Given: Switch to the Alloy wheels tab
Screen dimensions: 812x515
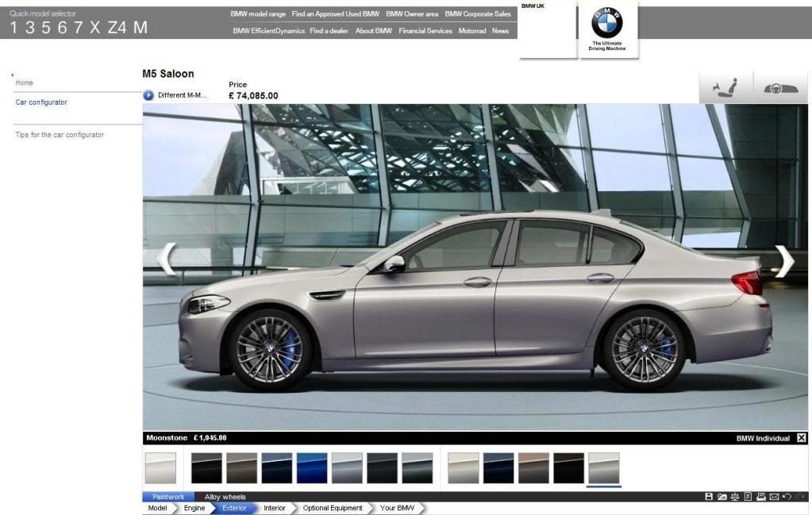Looking at the screenshot, I should pos(225,497).
